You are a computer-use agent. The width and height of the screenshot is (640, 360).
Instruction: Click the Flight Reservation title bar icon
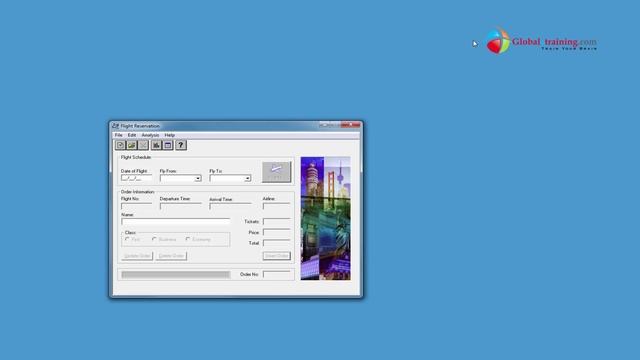pos(116,126)
